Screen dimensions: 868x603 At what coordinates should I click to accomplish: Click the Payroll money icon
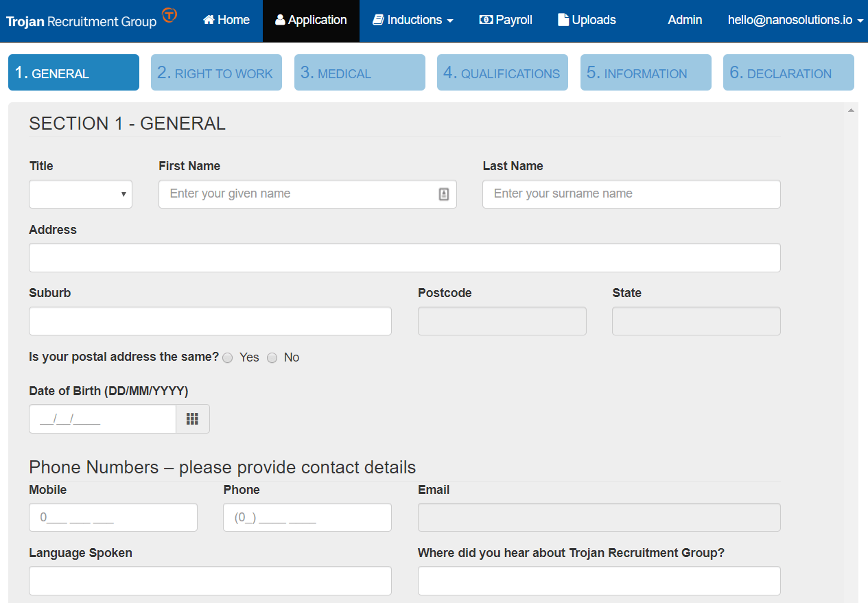tap(486, 20)
